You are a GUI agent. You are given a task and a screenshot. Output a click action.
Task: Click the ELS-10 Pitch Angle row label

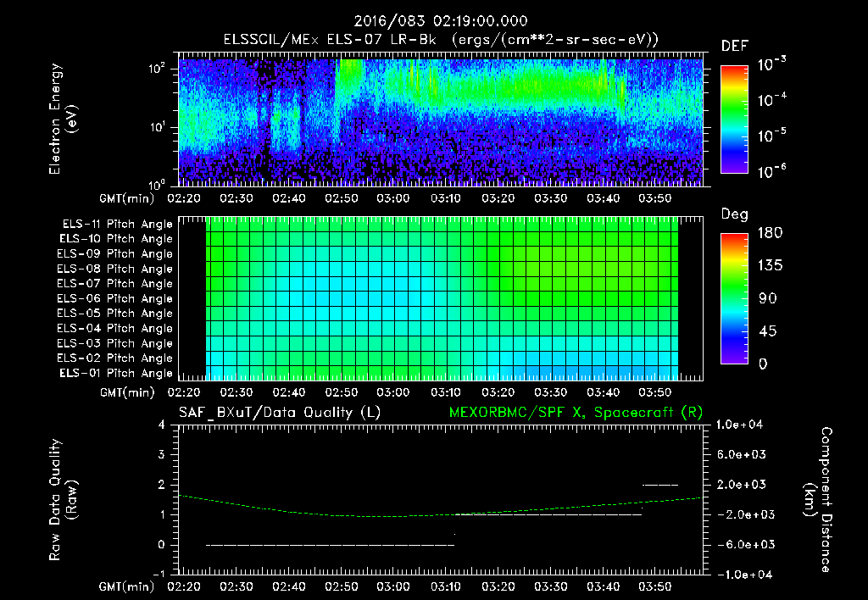click(x=116, y=239)
